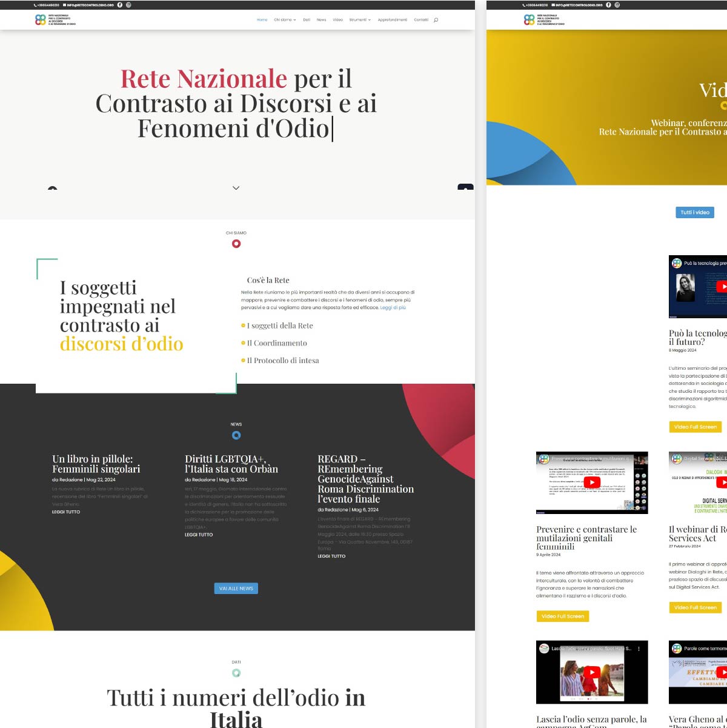Click the 'Leggi di più' link
This screenshot has height=728, width=727.
point(393,308)
